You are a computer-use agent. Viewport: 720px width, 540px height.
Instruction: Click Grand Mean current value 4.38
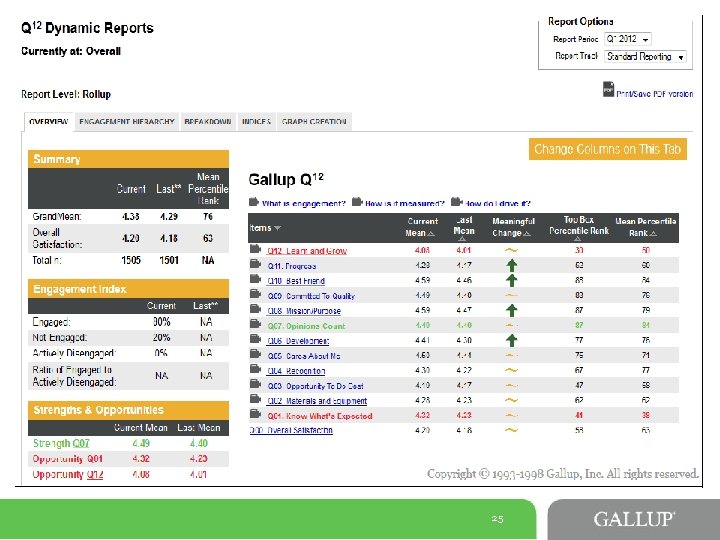tap(130, 216)
